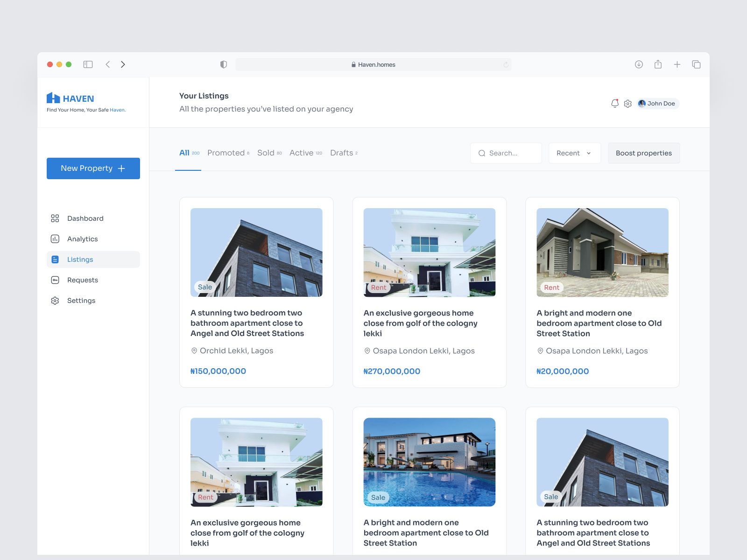747x560 pixels.
Task: Select the Analytics icon in the sidebar
Action: [x=55, y=238]
